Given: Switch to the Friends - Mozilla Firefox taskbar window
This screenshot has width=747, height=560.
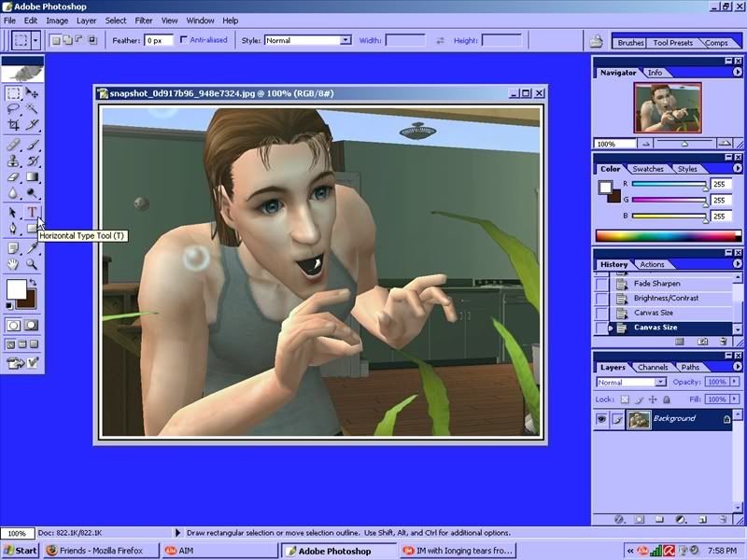Looking at the screenshot, I should [101, 551].
